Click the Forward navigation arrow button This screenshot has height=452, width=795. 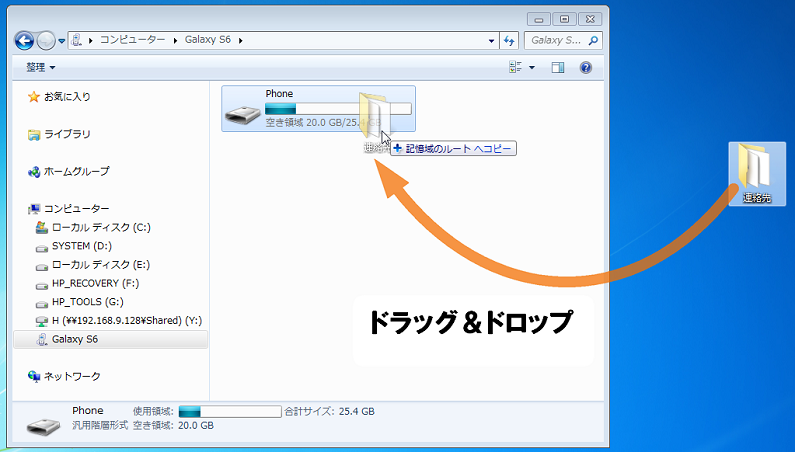tap(46, 40)
